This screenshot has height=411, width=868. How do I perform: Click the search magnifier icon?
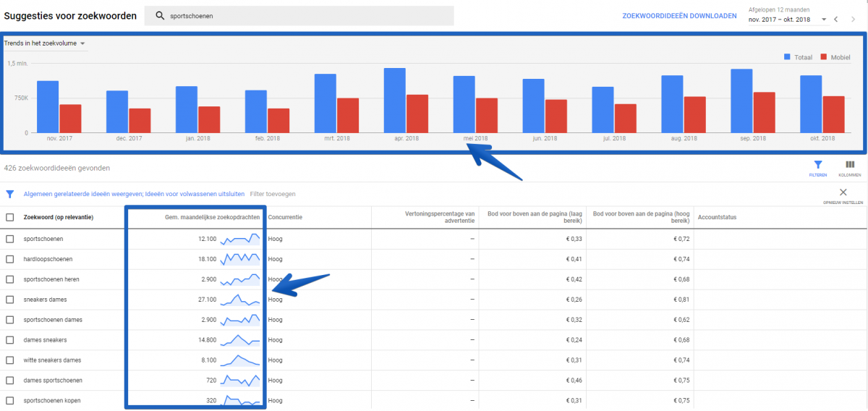[x=160, y=16]
